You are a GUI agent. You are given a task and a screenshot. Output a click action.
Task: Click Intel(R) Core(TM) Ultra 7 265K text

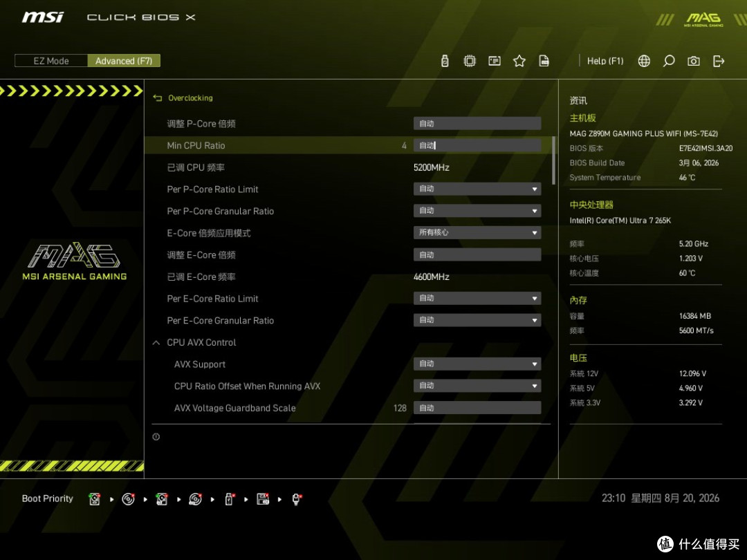620,221
